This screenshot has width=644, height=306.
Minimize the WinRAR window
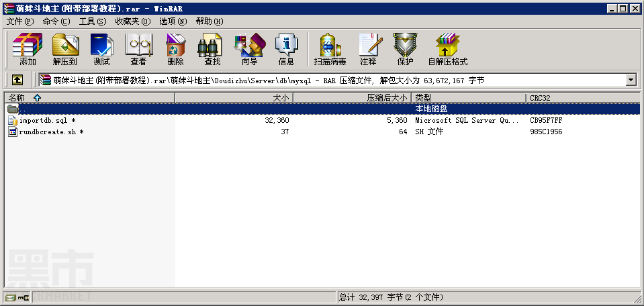(x=612, y=8)
